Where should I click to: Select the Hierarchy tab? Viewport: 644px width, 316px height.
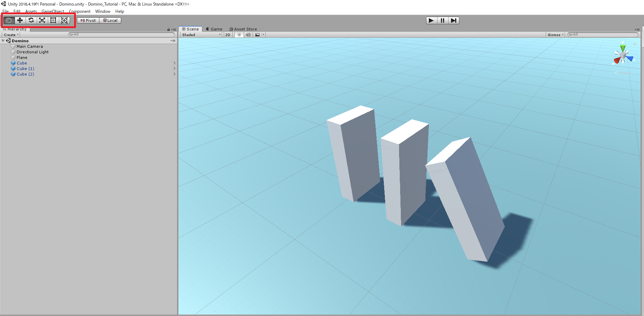(15, 29)
